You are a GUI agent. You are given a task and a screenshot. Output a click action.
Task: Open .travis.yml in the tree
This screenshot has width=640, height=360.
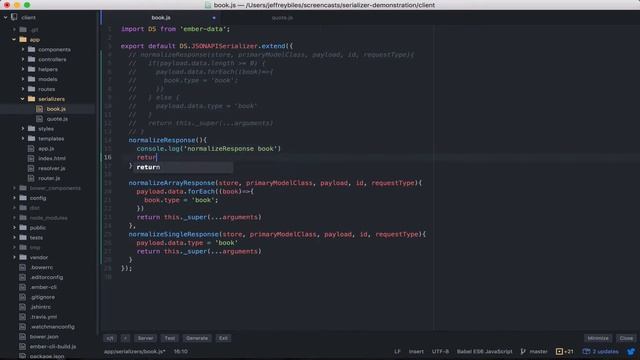click(44, 317)
